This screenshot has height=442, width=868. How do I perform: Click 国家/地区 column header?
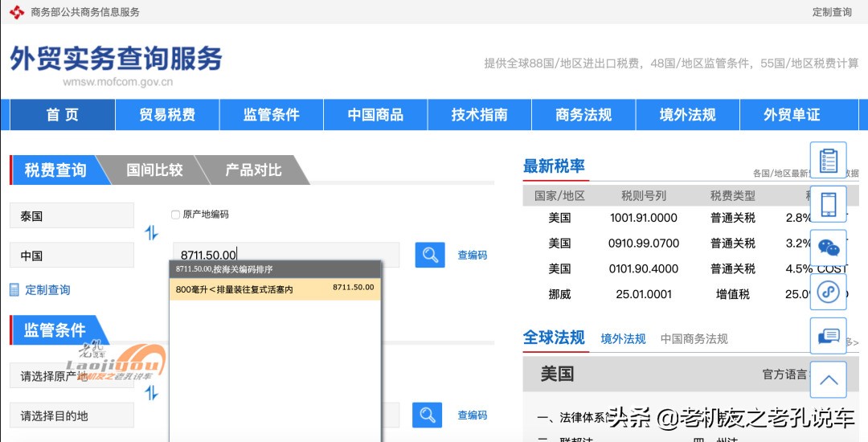559,195
